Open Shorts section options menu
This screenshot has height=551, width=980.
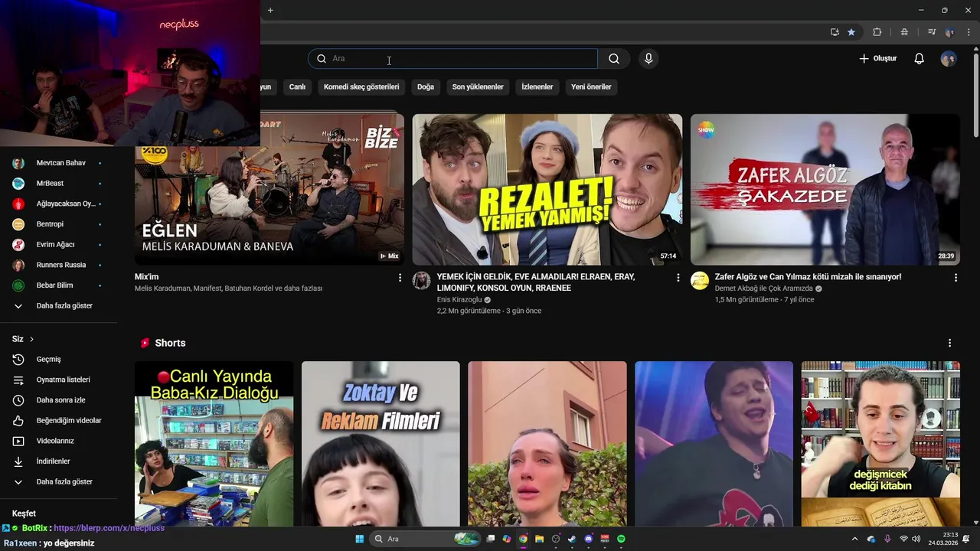click(x=949, y=344)
